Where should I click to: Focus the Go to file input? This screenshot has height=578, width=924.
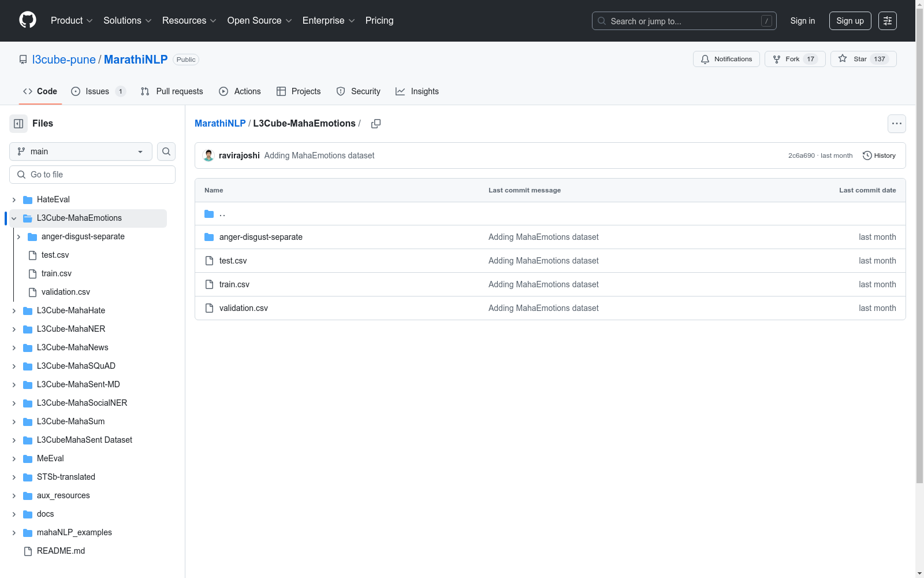pos(92,175)
